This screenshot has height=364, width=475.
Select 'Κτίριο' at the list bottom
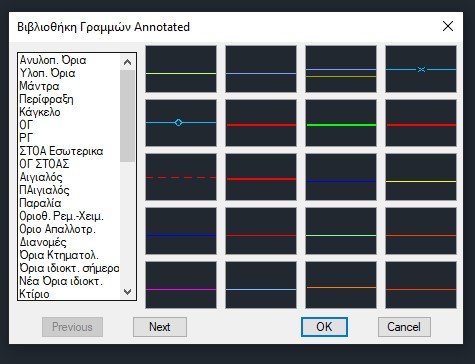pyautogui.click(x=34, y=294)
